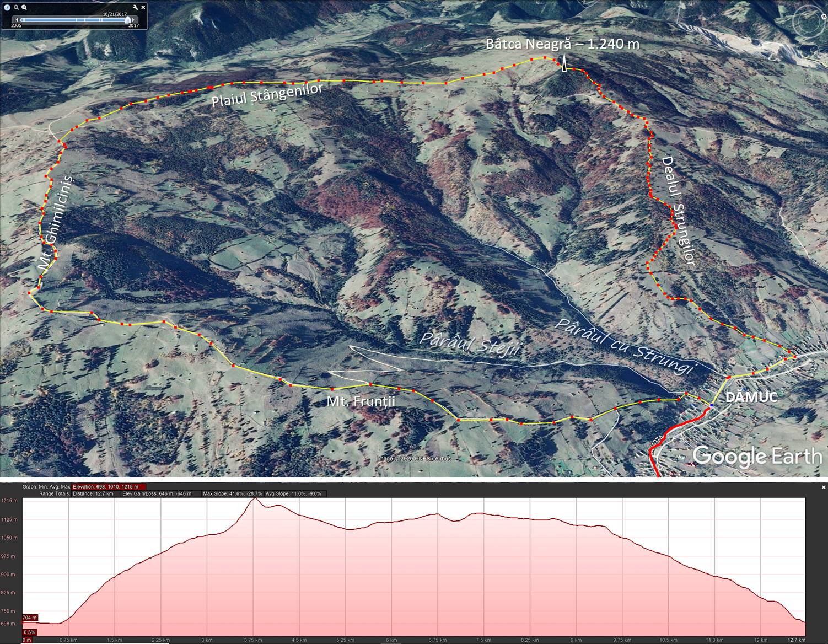Image resolution: width=828 pixels, height=644 pixels.
Task: Toggle the Max Slope stat box
Action: coord(232,493)
